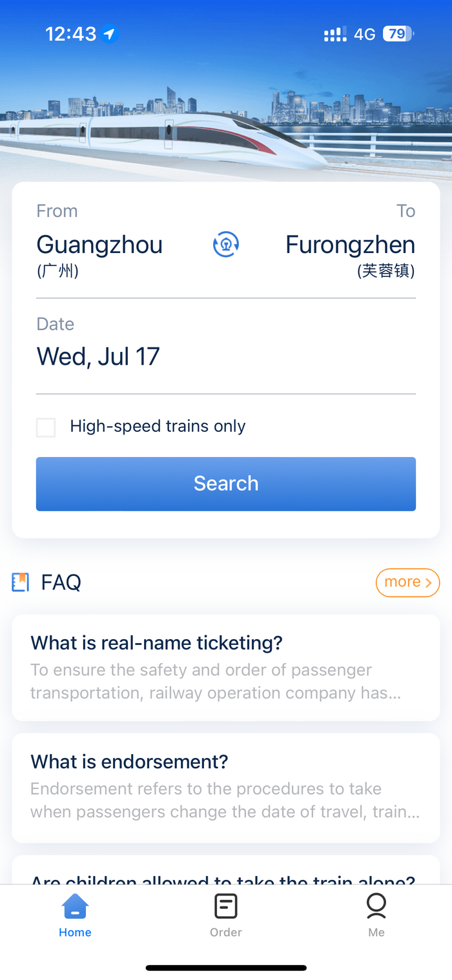
Task: Open 'What is real-name ticketing?' FAQ
Action: 226,668
